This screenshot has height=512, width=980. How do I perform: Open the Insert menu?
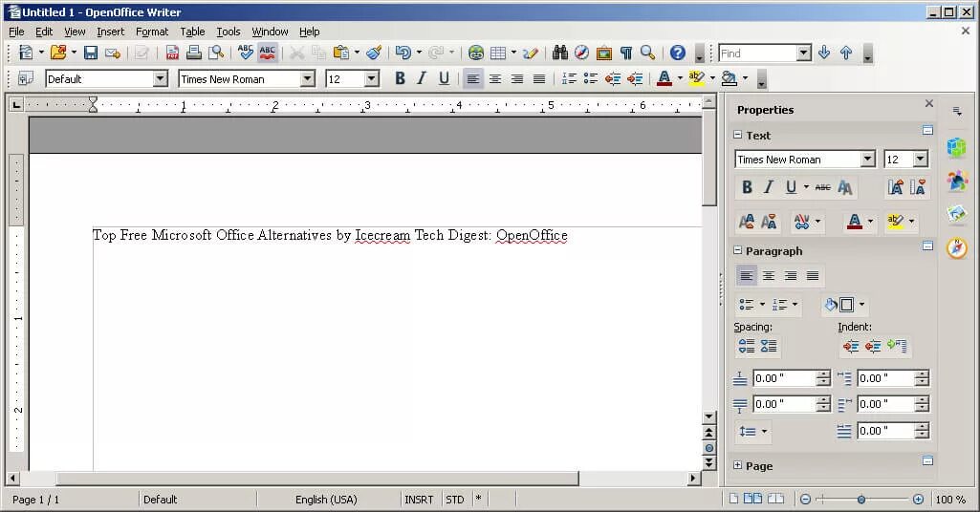coord(110,32)
